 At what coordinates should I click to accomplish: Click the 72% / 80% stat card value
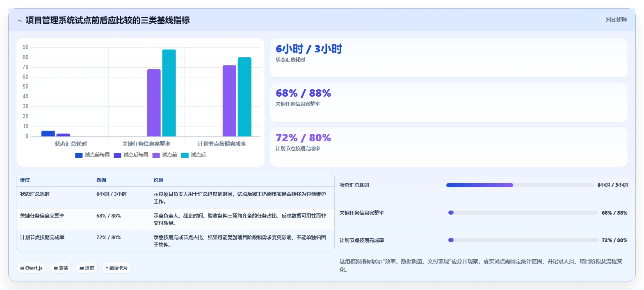click(x=304, y=138)
